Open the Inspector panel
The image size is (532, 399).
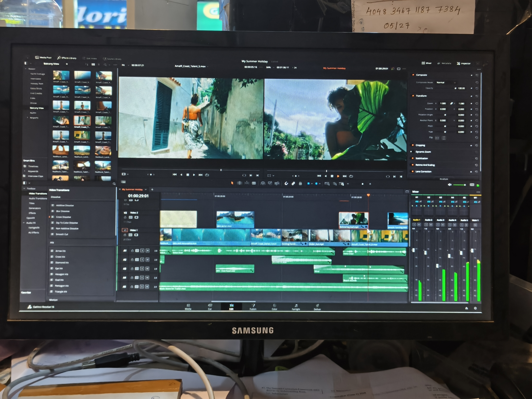tap(463, 64)
